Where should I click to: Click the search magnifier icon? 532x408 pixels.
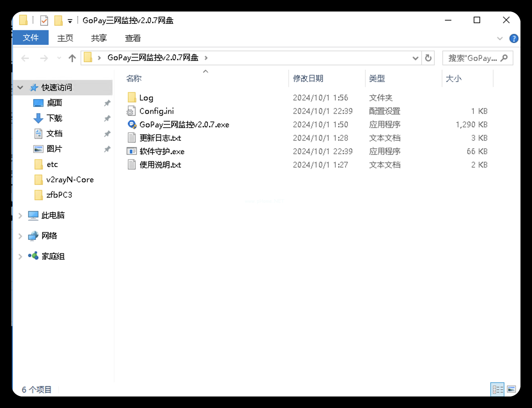504,58
